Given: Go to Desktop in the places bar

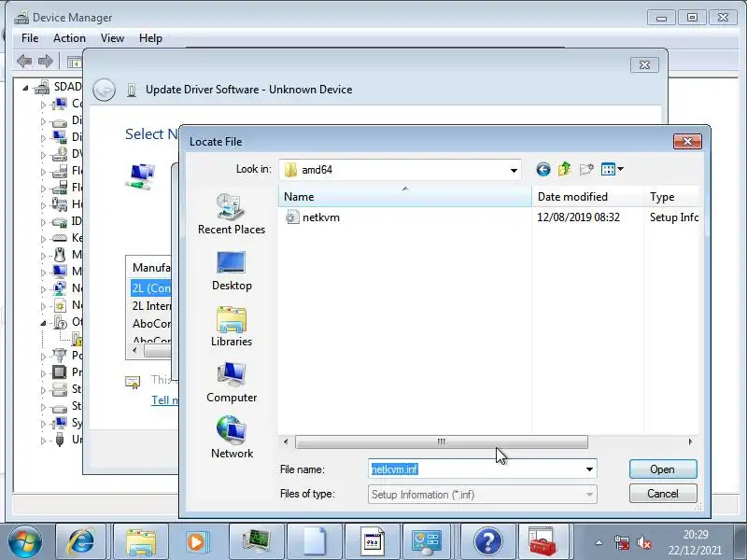Looking at the screenshot, I should click(x=232, y=270).
